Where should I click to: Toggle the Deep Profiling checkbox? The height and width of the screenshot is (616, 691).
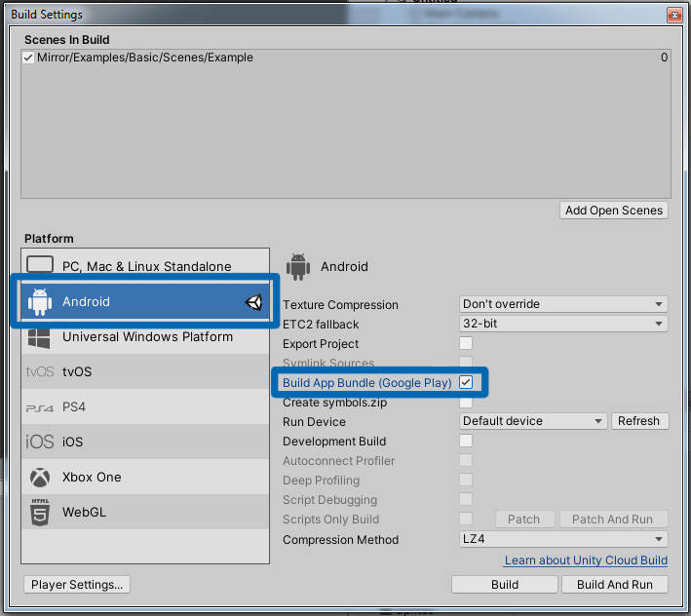click(x=466, y=480)
